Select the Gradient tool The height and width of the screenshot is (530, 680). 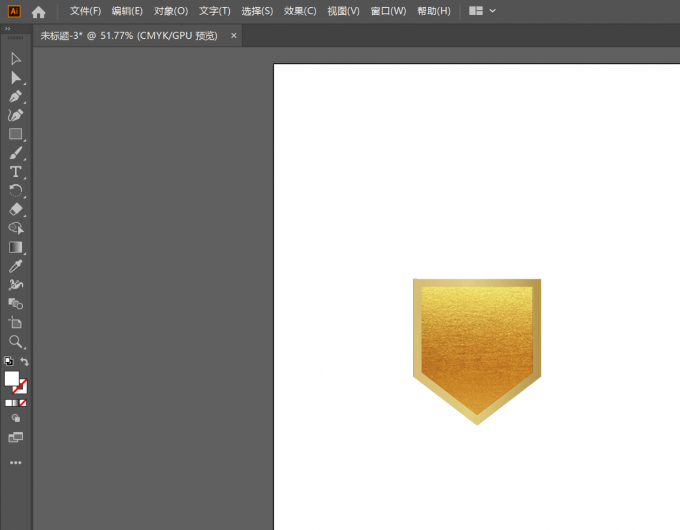tap(16, 247)
